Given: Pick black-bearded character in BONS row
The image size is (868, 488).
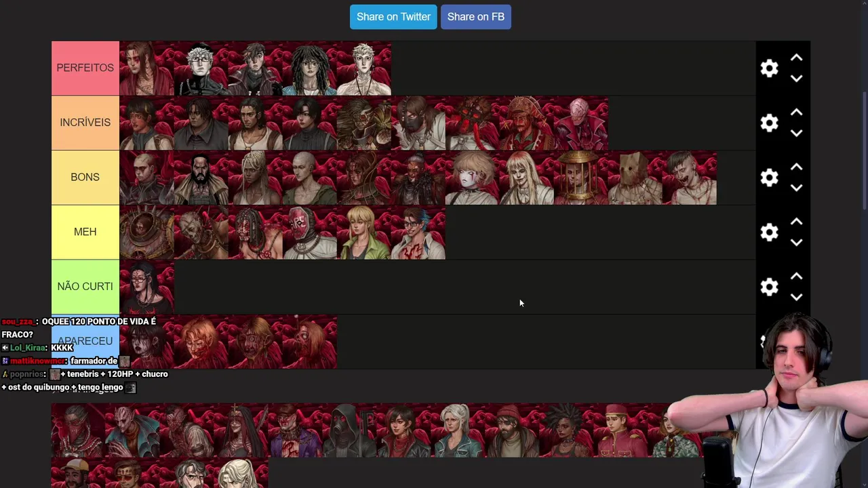Looking at the screenshot, I should click(x=201, y=178).
